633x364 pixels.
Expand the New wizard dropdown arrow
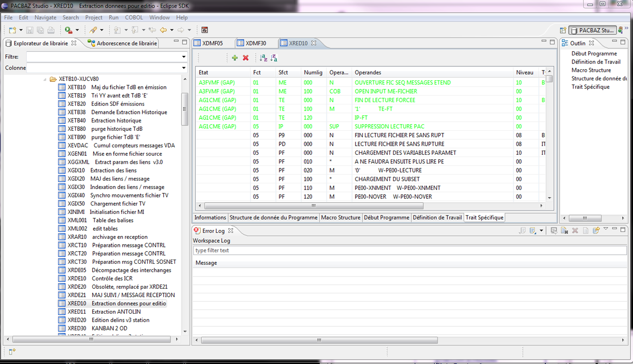tap(20, 29)
